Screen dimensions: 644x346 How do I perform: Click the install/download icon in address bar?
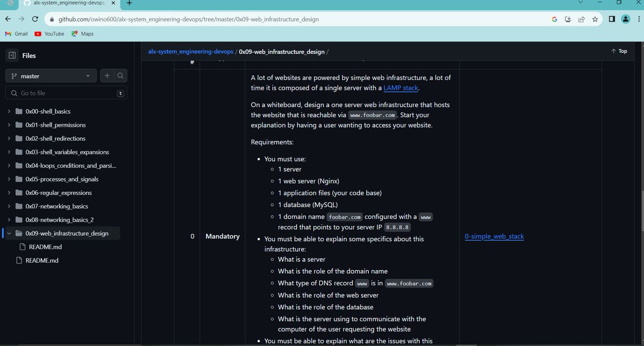point(568,19)
